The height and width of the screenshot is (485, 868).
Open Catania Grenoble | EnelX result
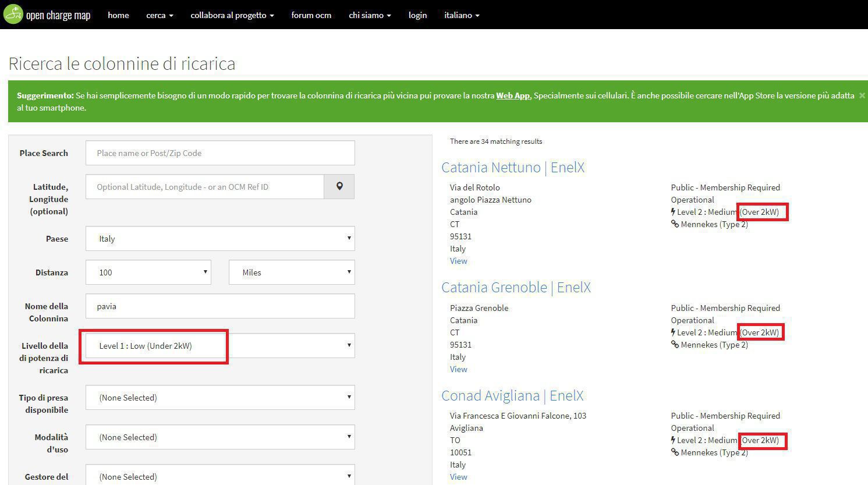click(x=516, y=288)
